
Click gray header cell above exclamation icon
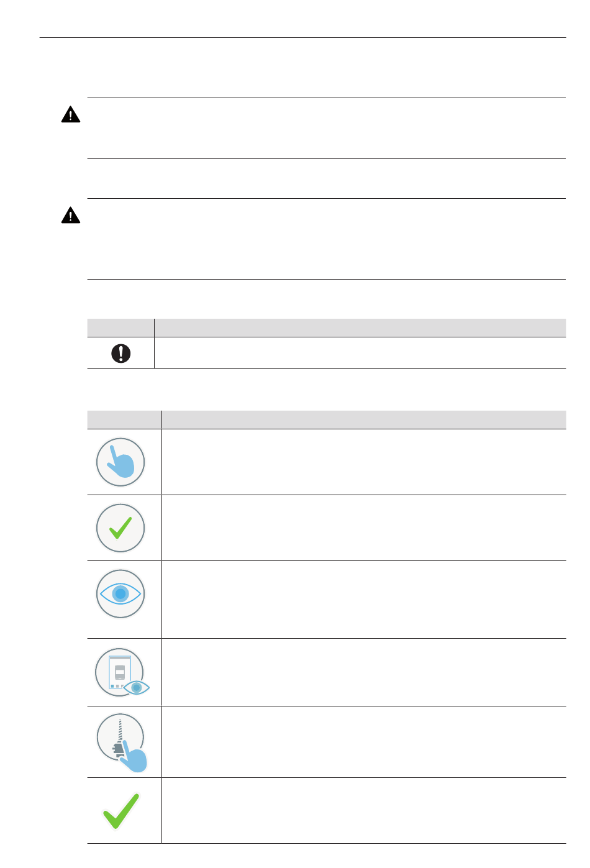pos(120,327)
